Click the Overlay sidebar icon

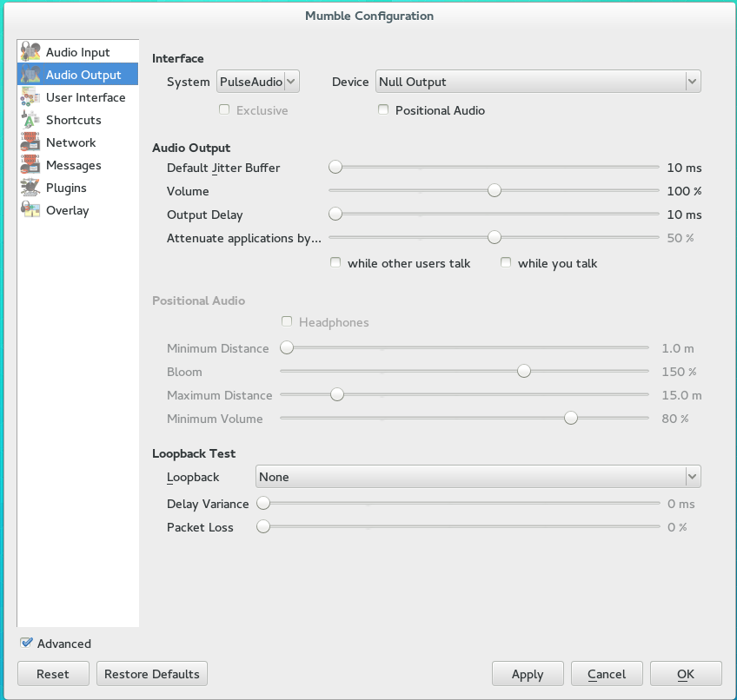coord(30,210)
